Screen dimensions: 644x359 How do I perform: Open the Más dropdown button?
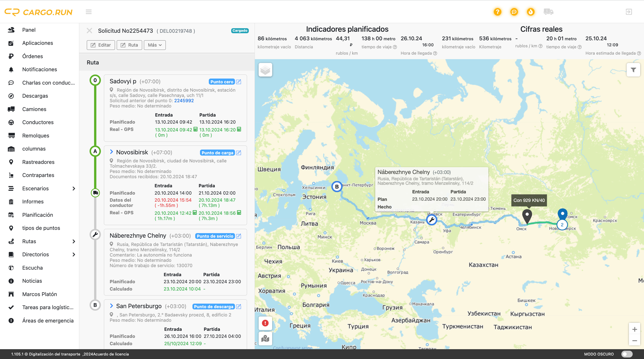154,45
